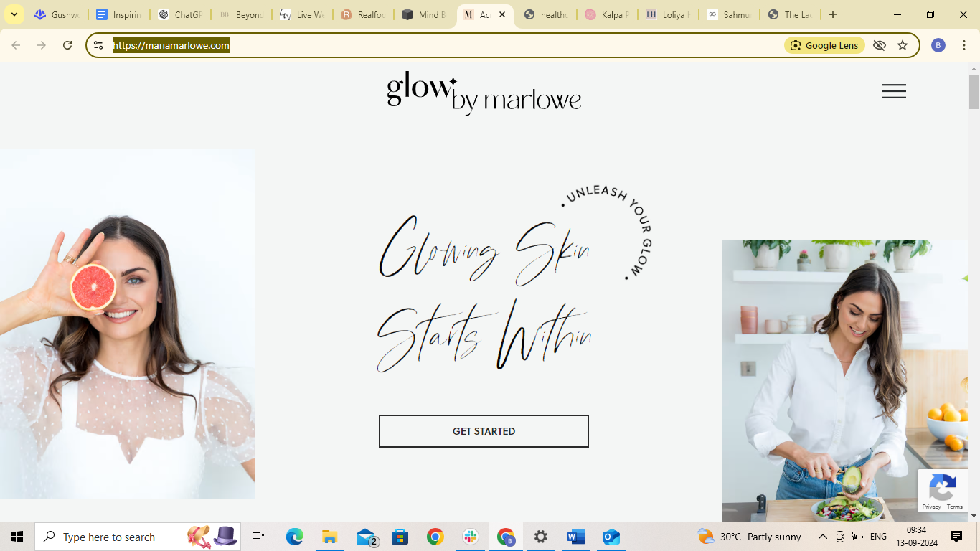Open Task View on the taskbar
The width and height of the screenshot is (980, 551).
(258, 537)
